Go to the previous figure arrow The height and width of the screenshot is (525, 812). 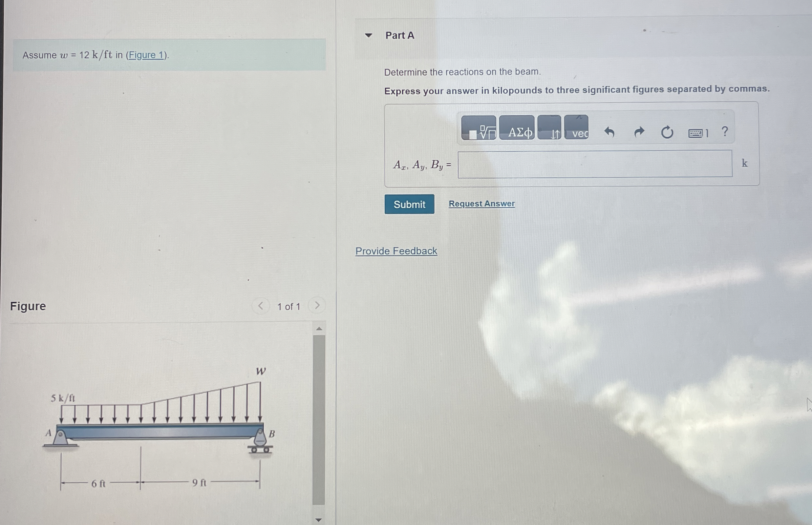point(261,306)
